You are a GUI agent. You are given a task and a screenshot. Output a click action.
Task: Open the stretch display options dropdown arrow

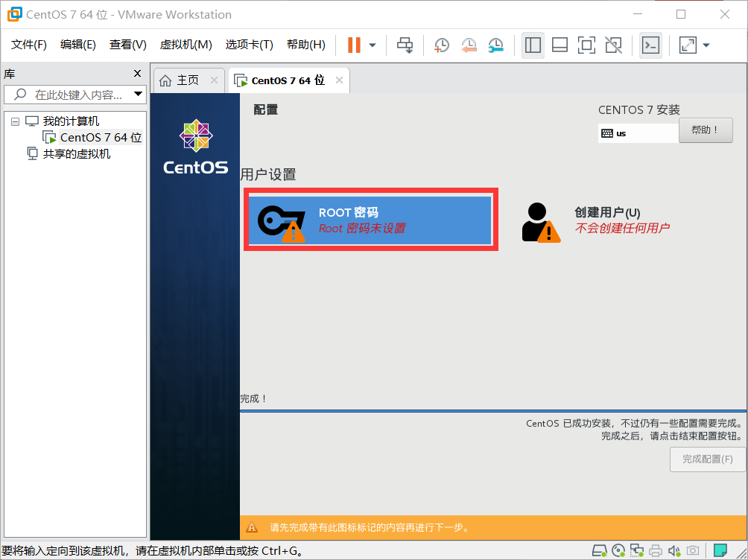coord(706,45)
